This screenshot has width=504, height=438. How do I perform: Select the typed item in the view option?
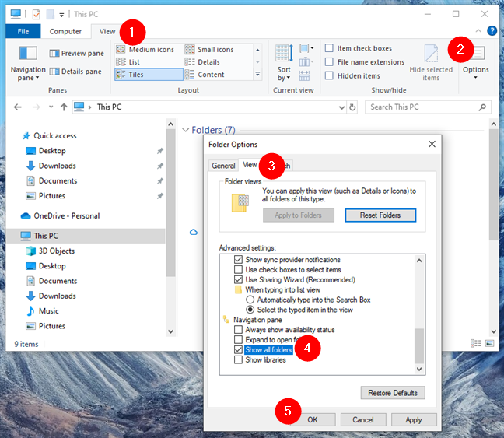[x=250, y=310]
